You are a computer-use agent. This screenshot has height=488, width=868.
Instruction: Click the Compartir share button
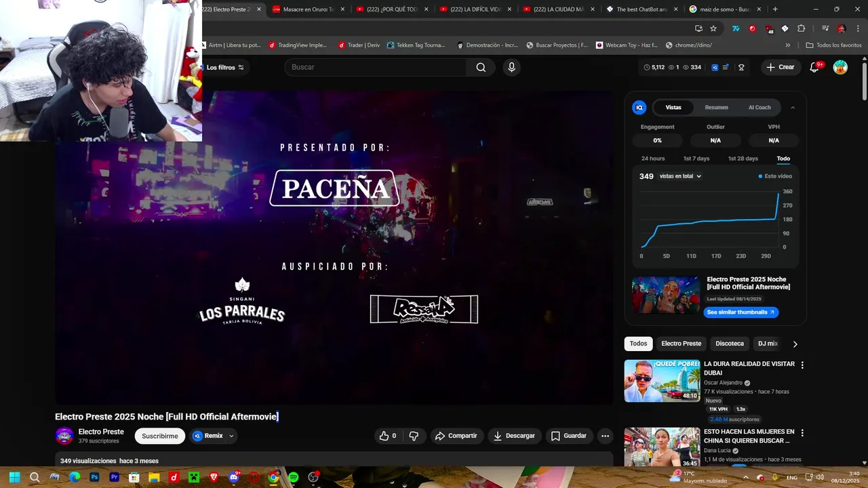point(456,436)
